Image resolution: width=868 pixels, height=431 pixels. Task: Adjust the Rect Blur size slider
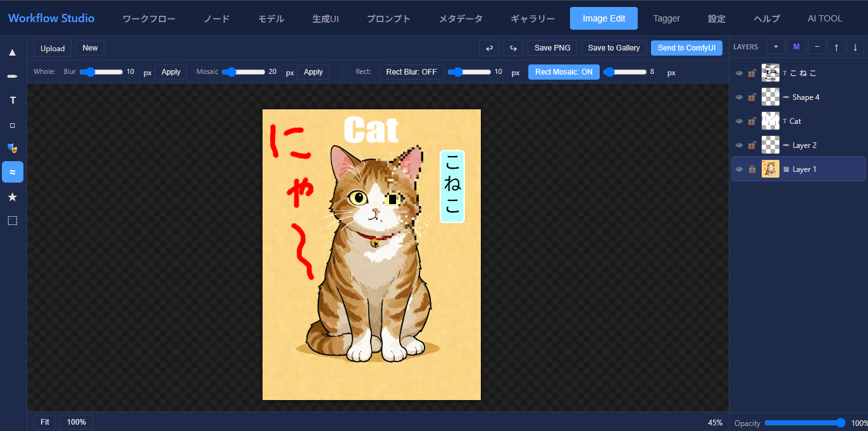tap(469, 72)
